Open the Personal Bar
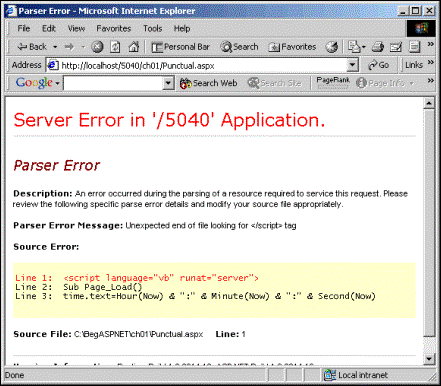The image size is (441, 386). coord(180,47)
